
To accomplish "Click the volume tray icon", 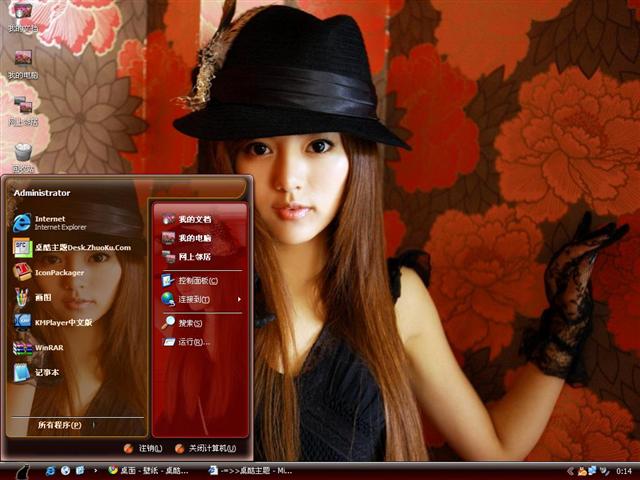I will [604, 471].
